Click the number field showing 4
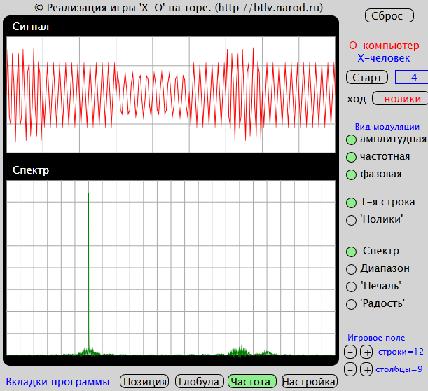428x391 pixels. pos(412,78)
